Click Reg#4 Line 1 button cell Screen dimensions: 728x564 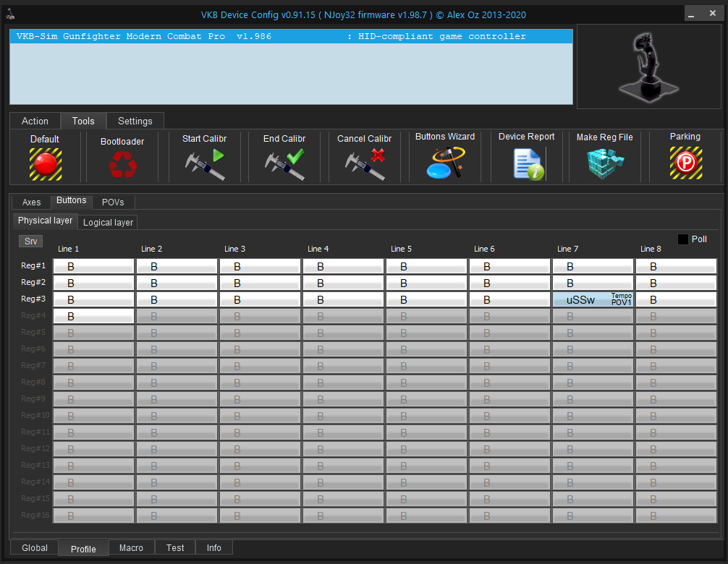click(94, 316)
